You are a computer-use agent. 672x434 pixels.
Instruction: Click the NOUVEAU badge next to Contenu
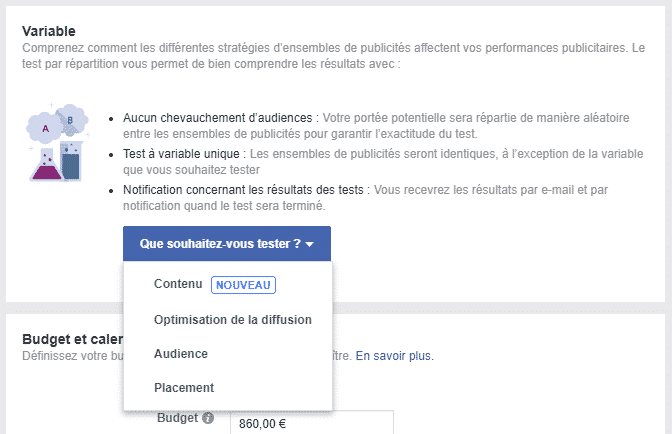click(244, 284)
